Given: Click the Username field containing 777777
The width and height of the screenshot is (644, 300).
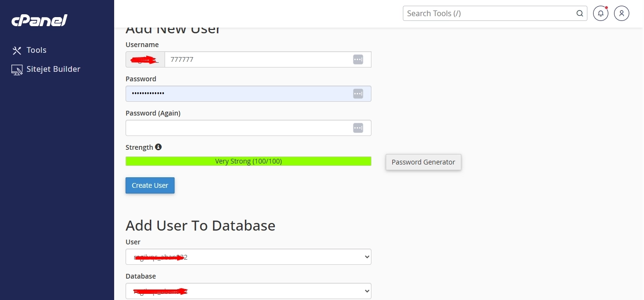Looking at the screenshot, I should click(268, 59).
